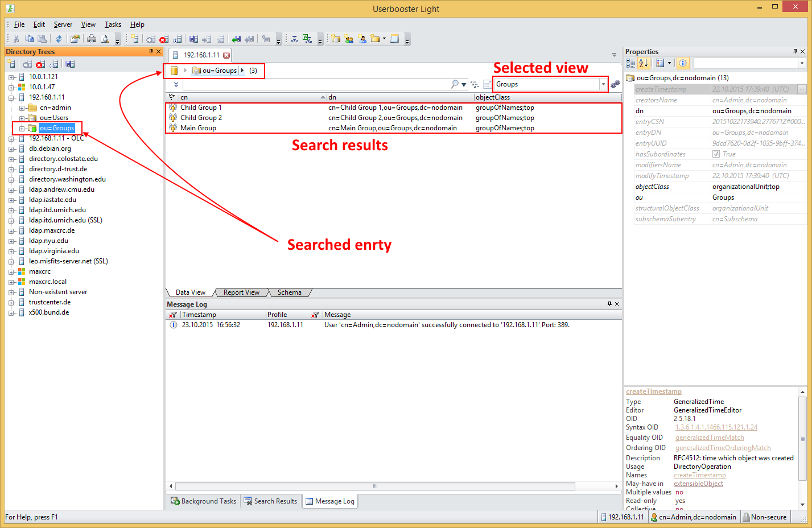Pin the Properties panel with pushpin icon
Image resolution: width=812 pixels, height=528 pixels.
(x=795, y=51)
